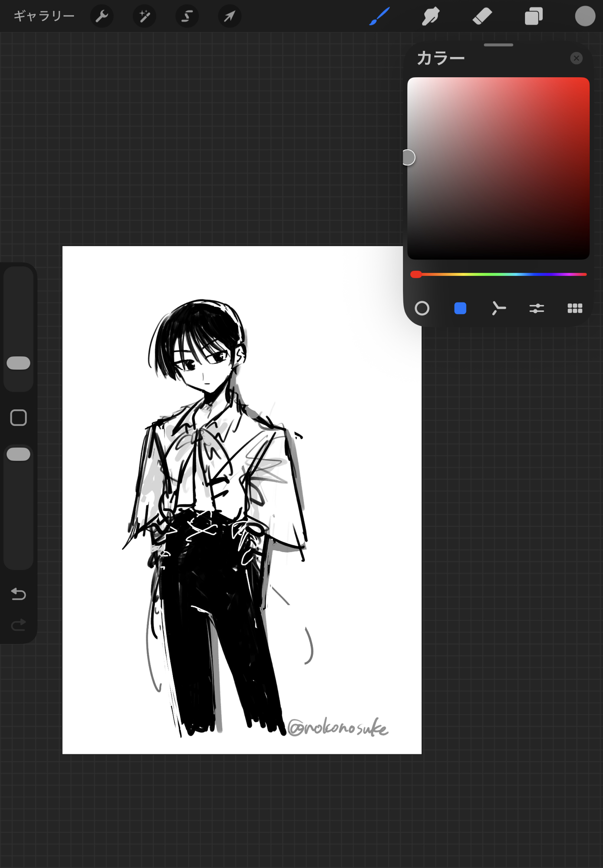The height and width of the screenshot is (868, 603).
Task: Undo the last stroke
Action: click(19, 593)
